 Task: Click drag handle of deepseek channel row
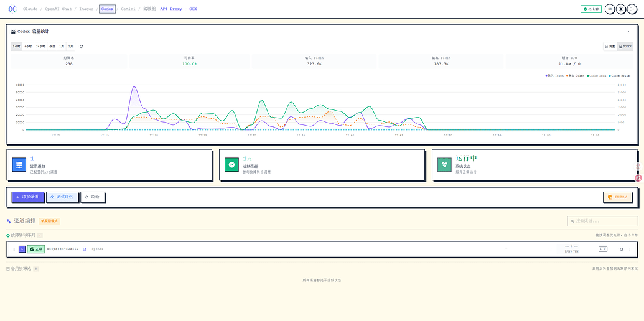point(14,249)
